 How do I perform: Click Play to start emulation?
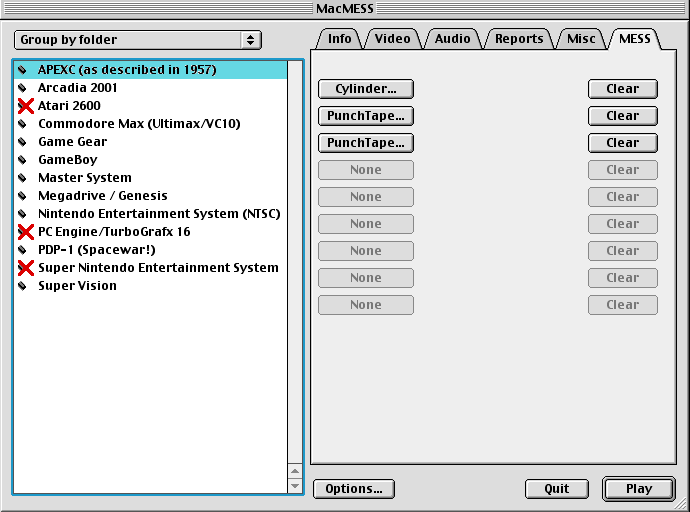[639, 489]
